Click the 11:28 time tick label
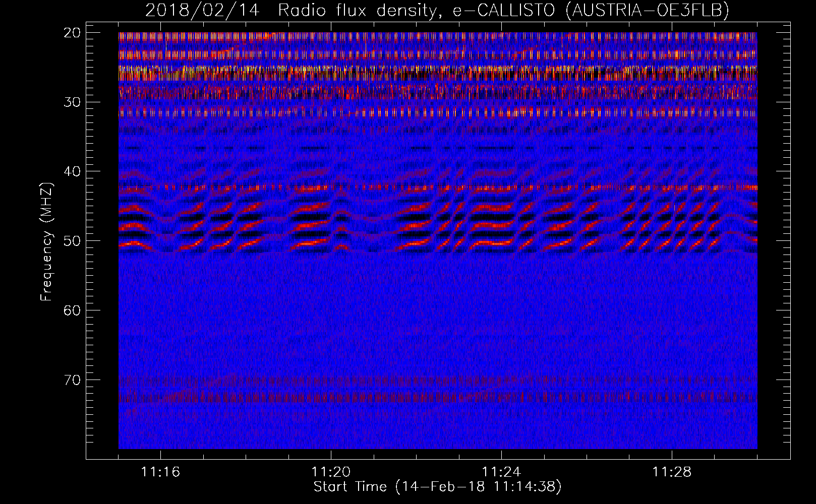The width and height of the screenshot is (816, 504). 672,472
